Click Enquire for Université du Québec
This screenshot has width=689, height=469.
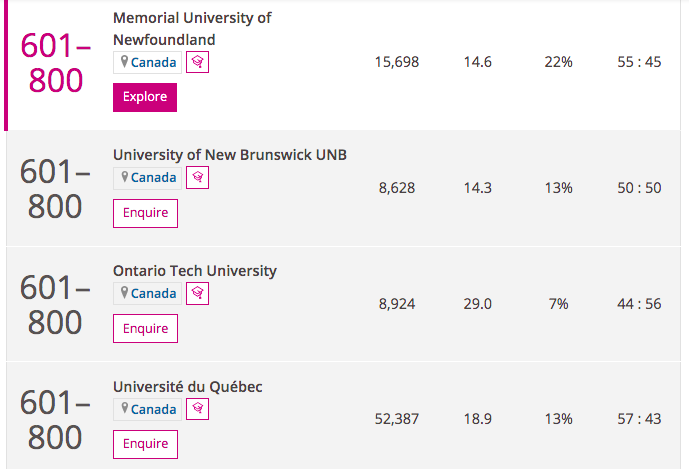coord(145,444)
